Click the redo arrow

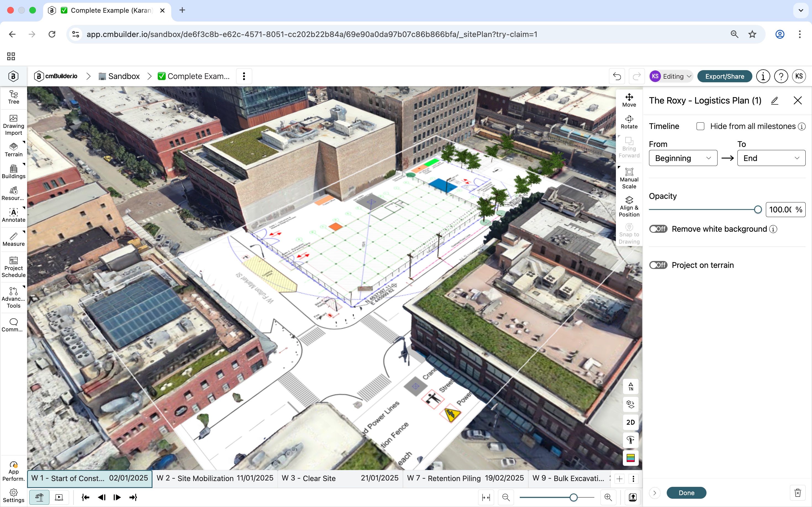[x=636, y=76]
